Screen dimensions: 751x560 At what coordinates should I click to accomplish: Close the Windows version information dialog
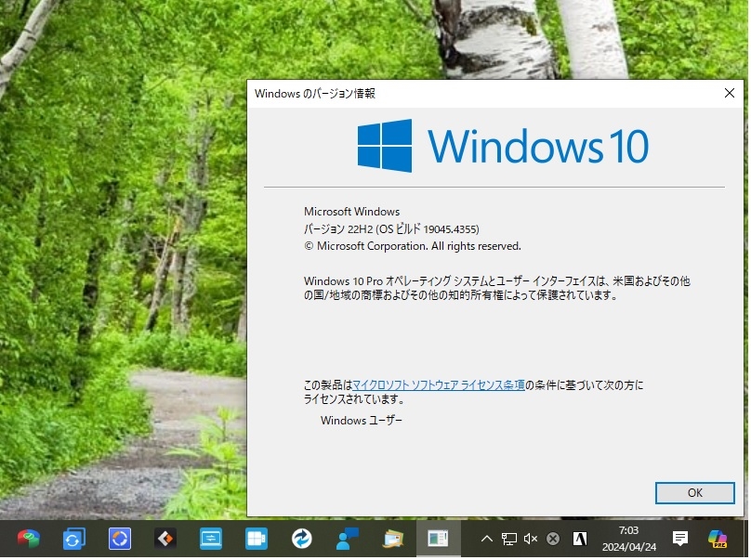click(x=731, y=93)
